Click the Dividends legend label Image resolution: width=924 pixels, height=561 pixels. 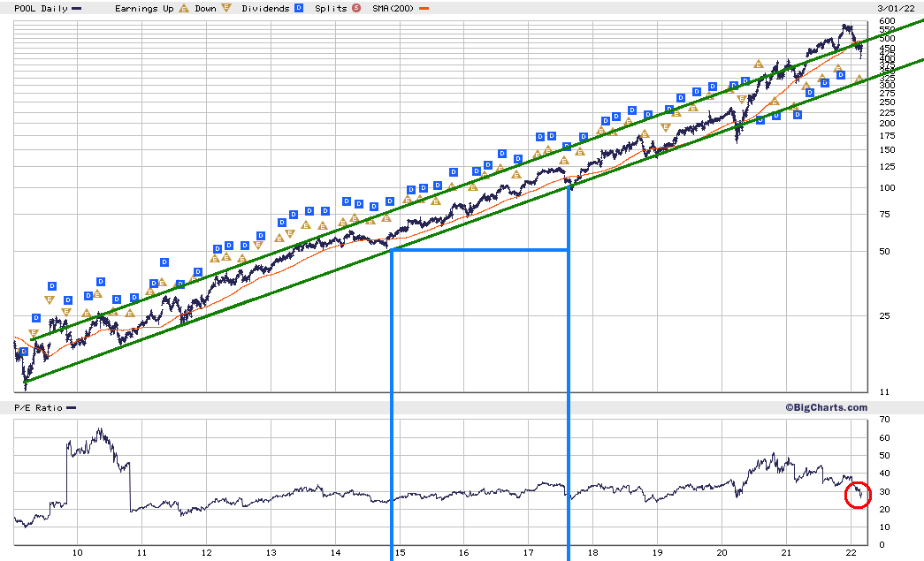click(265, 9)
